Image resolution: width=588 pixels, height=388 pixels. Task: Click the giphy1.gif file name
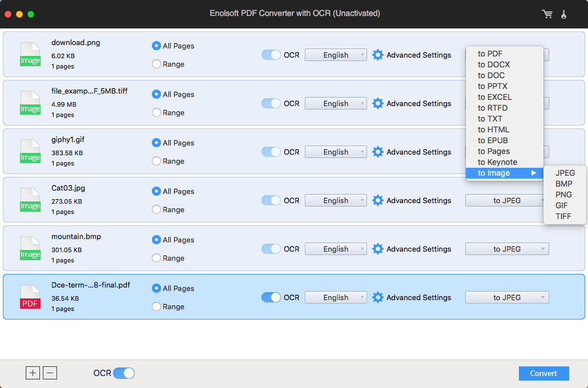coord(68,140)
